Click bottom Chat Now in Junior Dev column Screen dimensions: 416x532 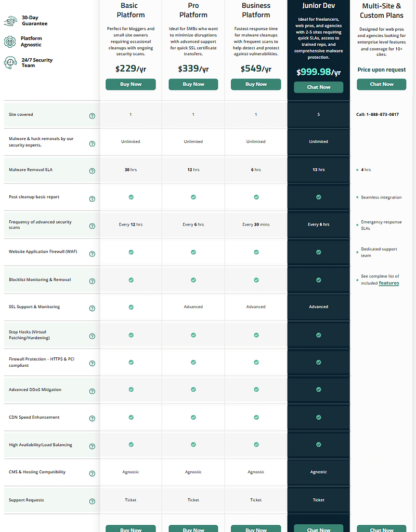point(319,528)
